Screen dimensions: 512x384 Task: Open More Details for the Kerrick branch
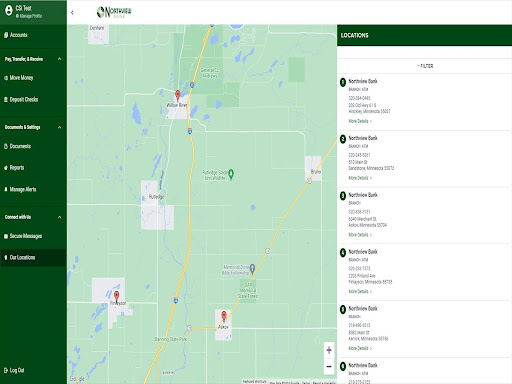[360, 348]
